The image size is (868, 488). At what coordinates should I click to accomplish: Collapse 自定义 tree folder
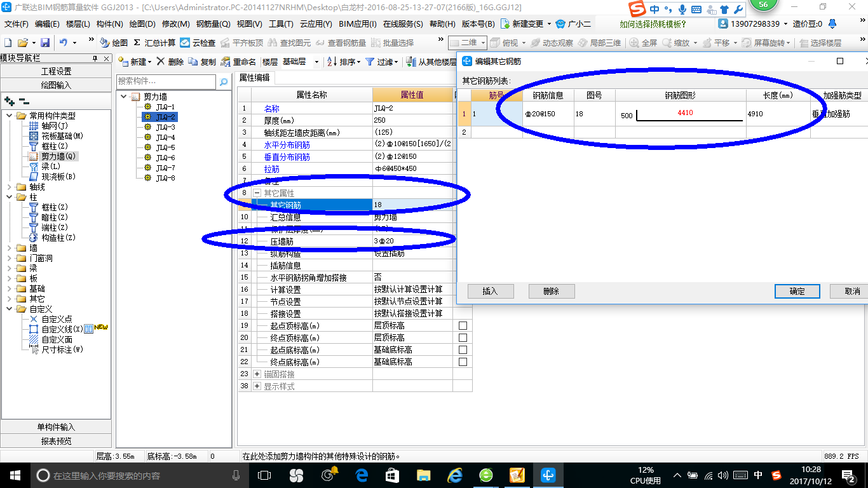(x=10, y=309)
